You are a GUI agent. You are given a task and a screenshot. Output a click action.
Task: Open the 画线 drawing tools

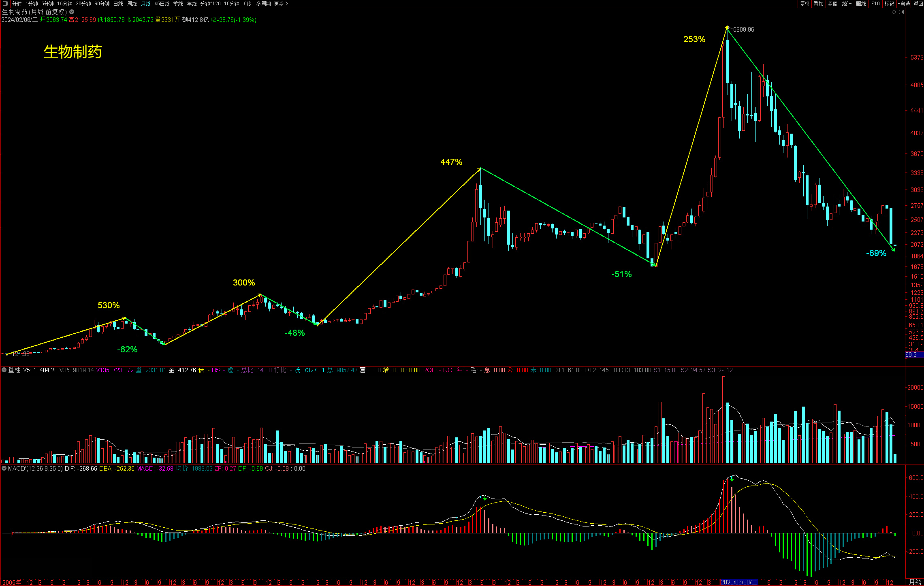(x=861, y=4)
